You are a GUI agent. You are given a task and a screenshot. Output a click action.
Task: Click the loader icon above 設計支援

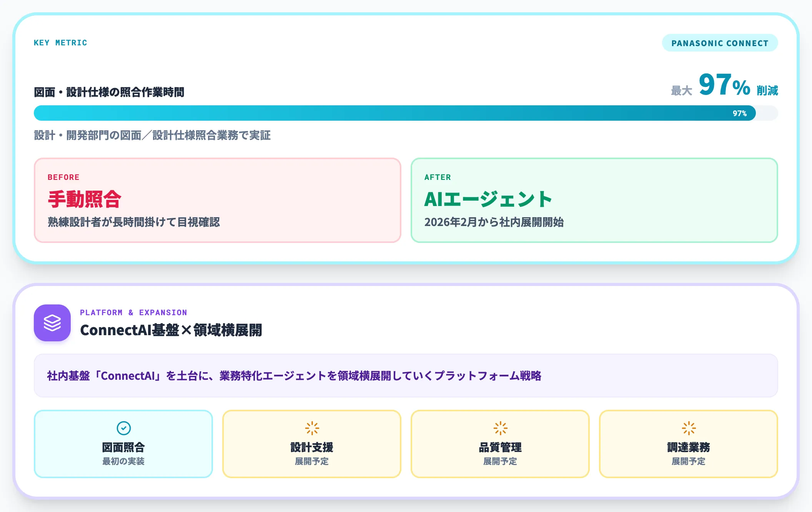(x=312, y=428)
